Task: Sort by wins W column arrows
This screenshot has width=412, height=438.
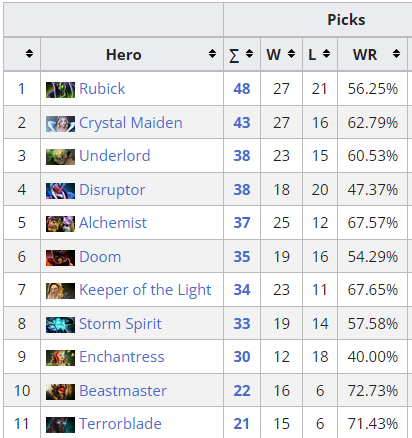Action: [x=291, y=54]
